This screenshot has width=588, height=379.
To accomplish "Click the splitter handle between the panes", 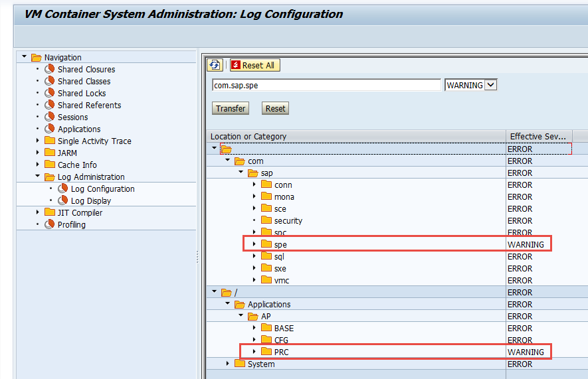I will click(x=197, y=256).
